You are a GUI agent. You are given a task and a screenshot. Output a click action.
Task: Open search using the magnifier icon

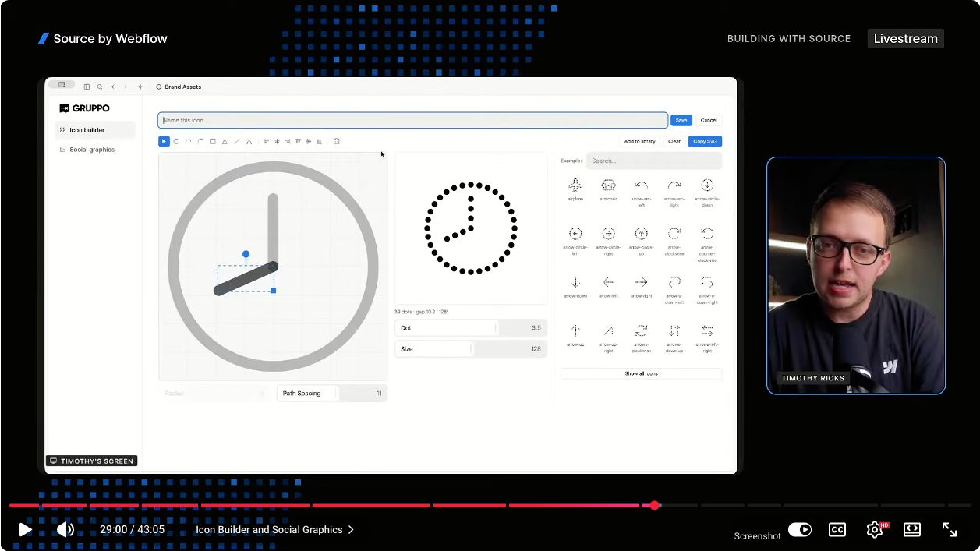coord(100,87)
